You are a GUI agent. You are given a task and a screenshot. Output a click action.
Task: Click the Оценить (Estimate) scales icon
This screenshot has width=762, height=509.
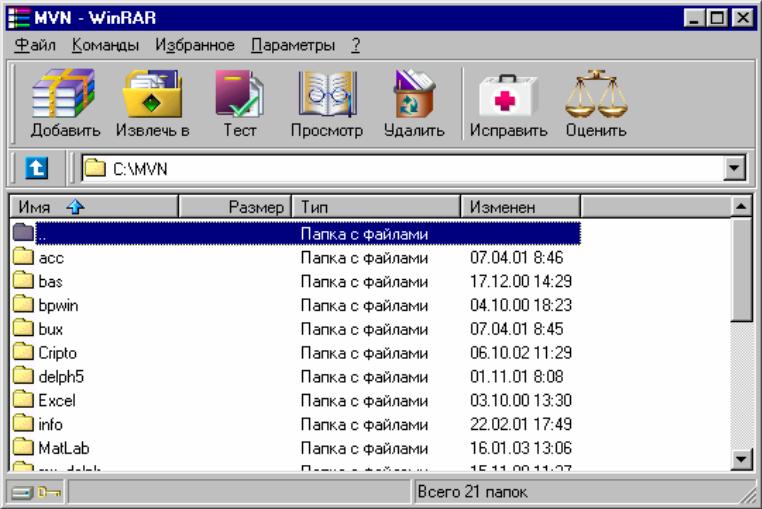pos(596,93)
